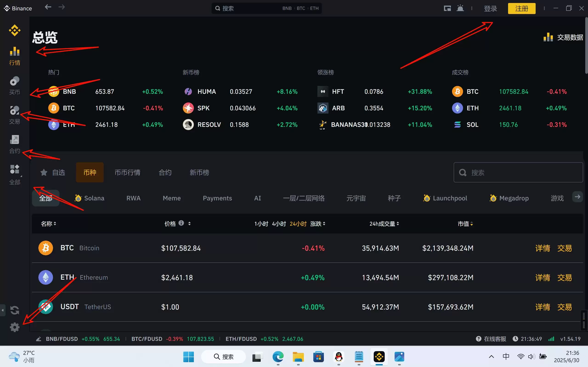Open the 买币 buy crypto section
The image size is (588, 367).
pos(14,85)
